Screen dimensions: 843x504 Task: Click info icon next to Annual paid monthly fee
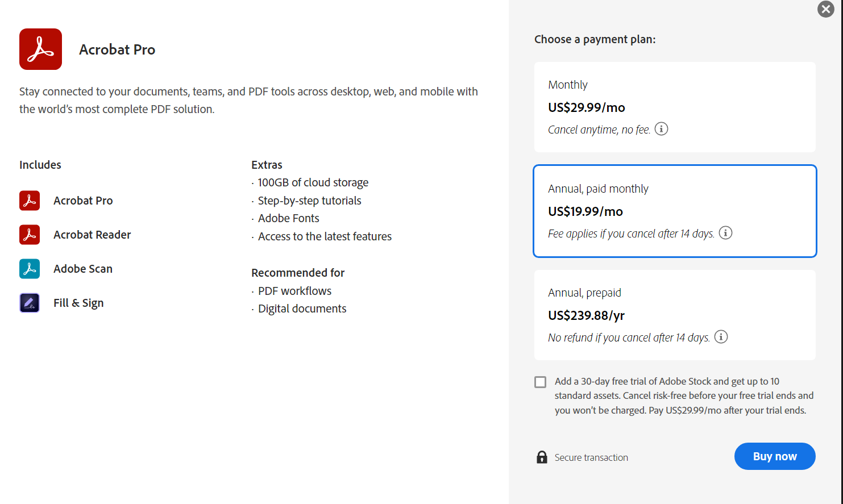[x=725, y=232]
